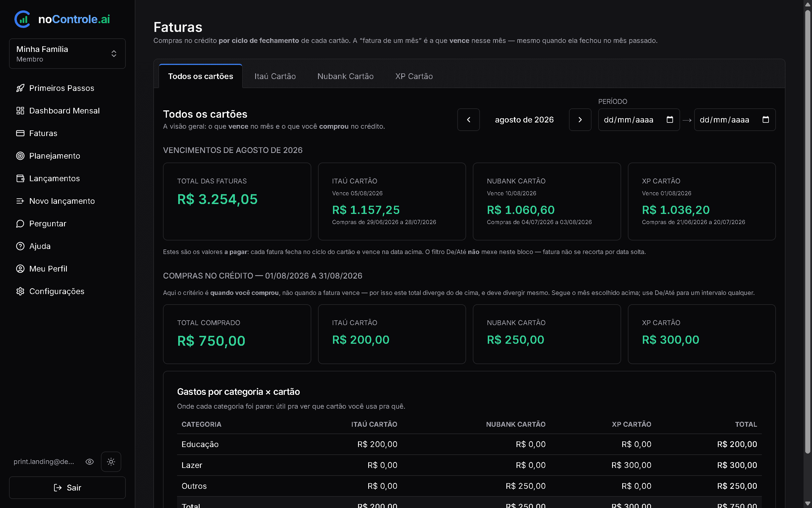Click the Itaú Cartão purchases card R$ 200,00
This screenshot has height=508, width=812.
(x=392, y=334)
